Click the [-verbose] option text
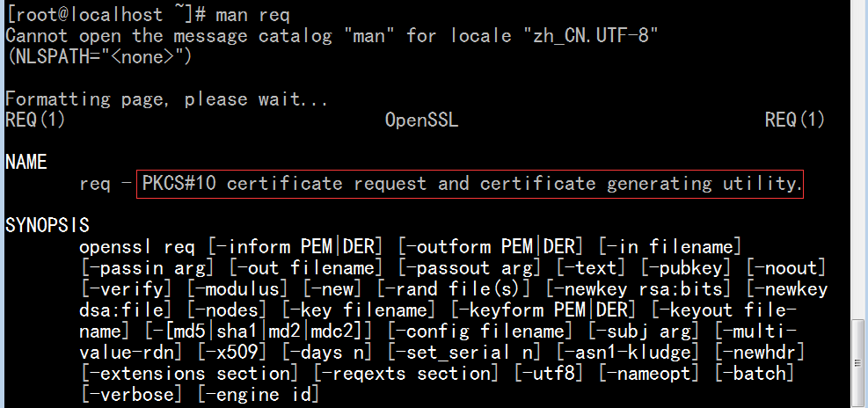This screenshot has width=868, height=408. (131, 394)
